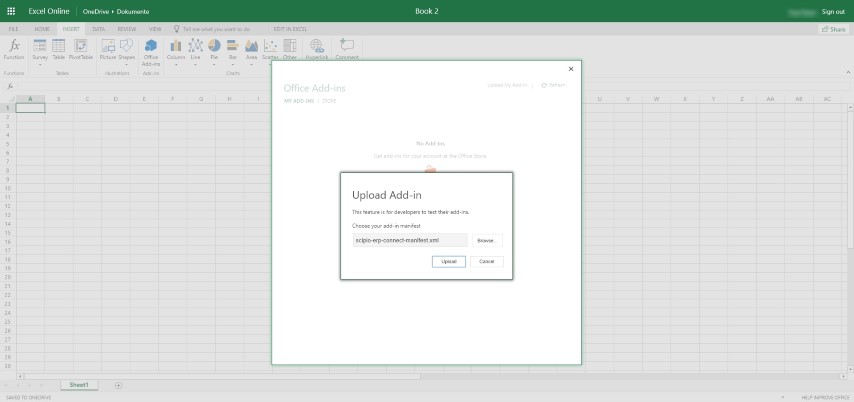Open the Review ribbon tab
854x402 pixels.
pos(126,29)
